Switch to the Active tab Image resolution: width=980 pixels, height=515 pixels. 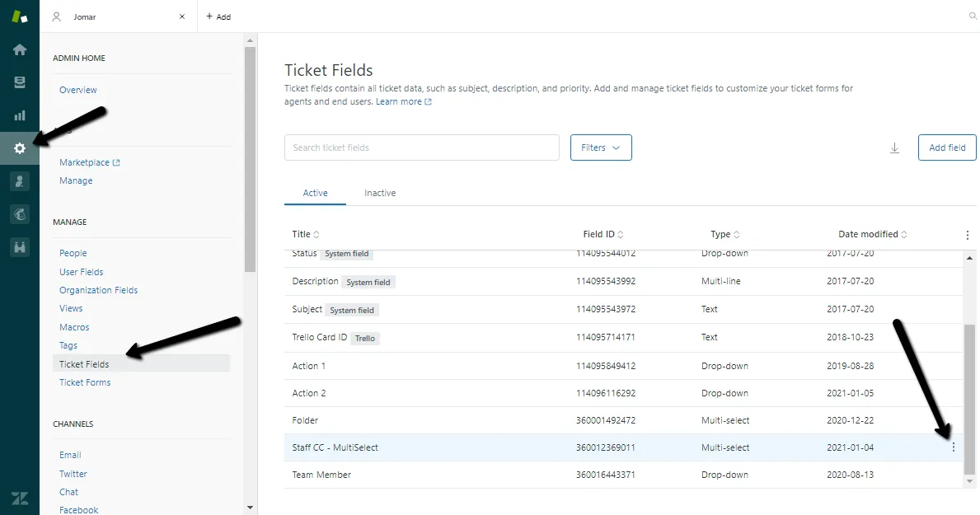point(315,193)
